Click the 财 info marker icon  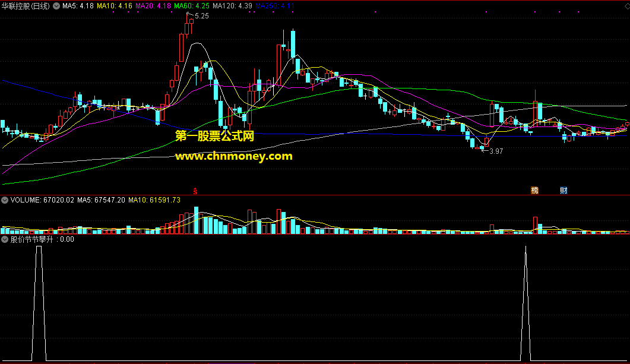click(x=563, y=191)
